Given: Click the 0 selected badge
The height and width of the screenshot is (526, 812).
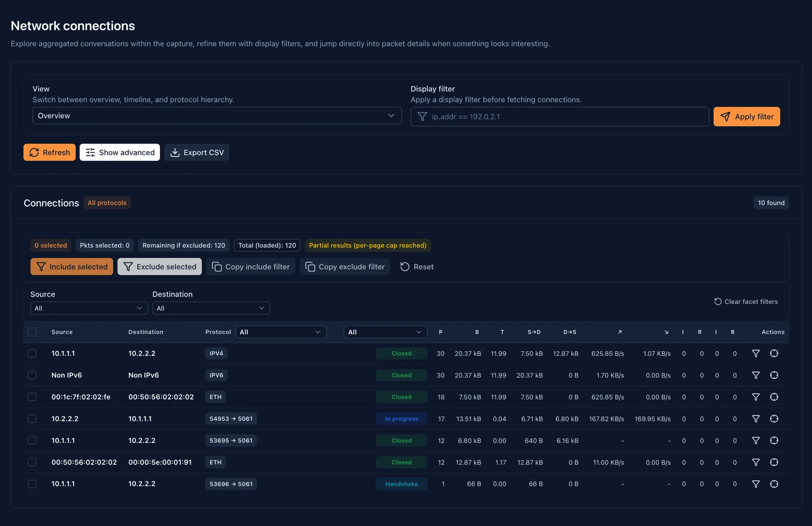Looking at the screenshot, I should coord(51,245).
